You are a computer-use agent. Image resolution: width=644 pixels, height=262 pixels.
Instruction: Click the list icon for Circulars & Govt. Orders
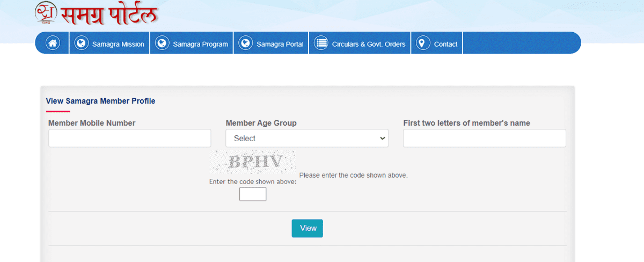(321, 43)
